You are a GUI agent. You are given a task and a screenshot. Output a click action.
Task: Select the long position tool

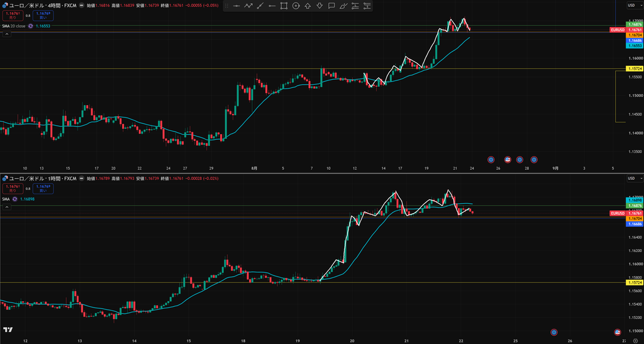[355, 6]
